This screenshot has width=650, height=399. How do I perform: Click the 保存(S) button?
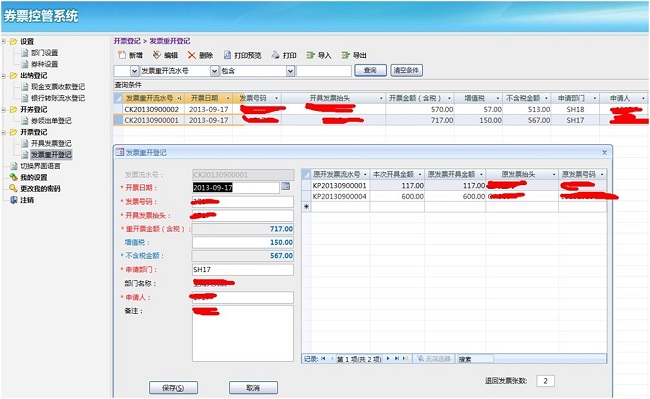coord(173,388)
